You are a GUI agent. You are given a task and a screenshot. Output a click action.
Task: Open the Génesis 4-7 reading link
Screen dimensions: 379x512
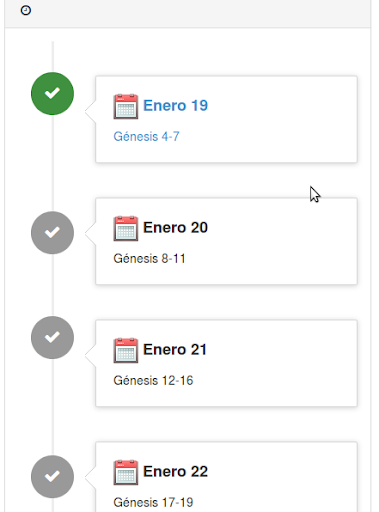click(146, 136)
